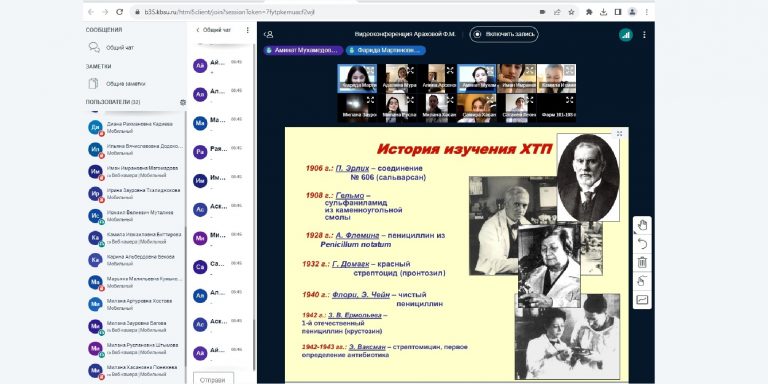Open the chat options three-dot menu
This screenshot has width=768, height=384.
248,30
